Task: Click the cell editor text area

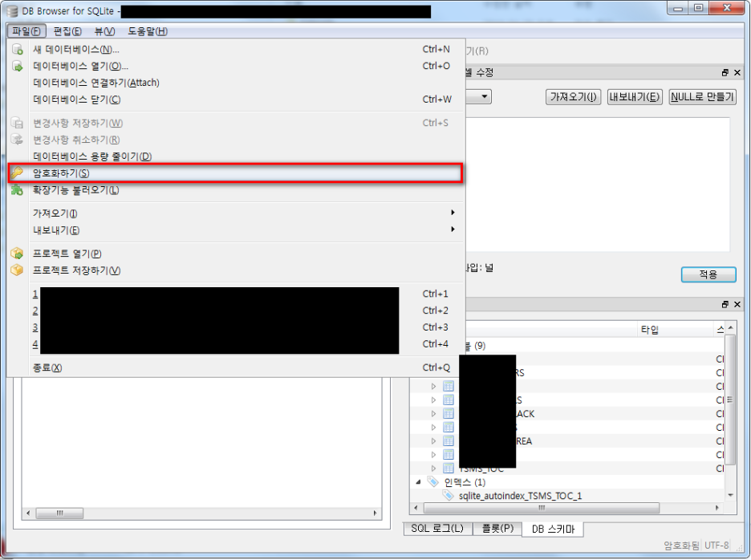Action: click(x=598, y=185)
